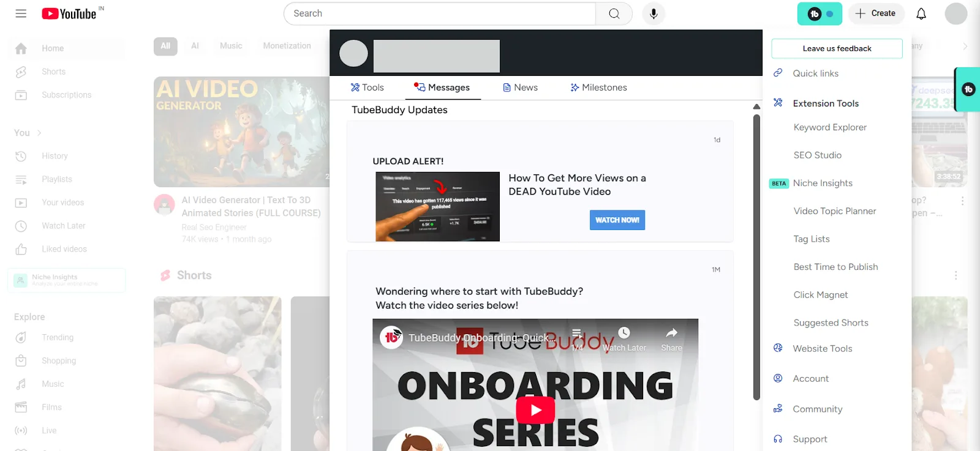The height and width of the screenshot is (451, 980).
Task: Select the Music filter chip
Action: tap(231, 46)
